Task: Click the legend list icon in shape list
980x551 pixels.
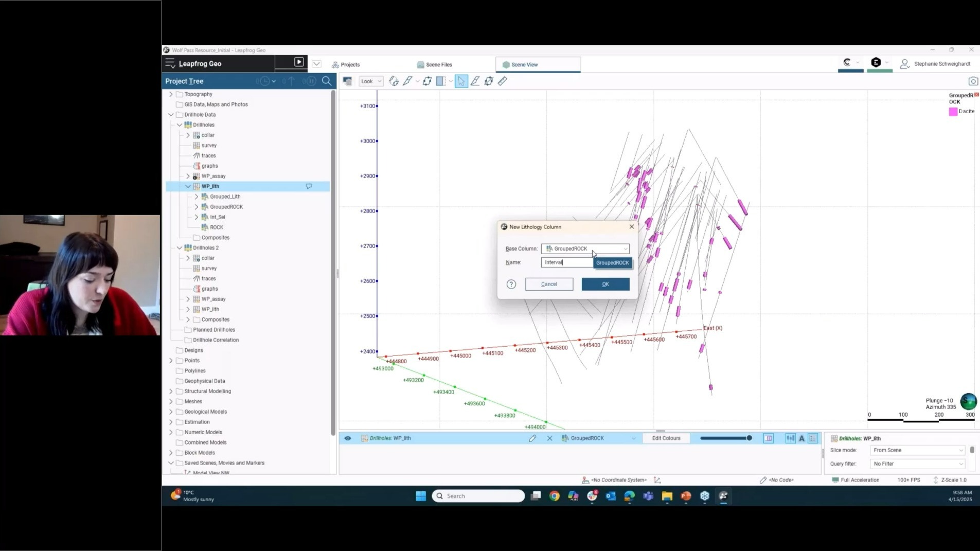Action: pyautogui.click(x=813, y=438)
